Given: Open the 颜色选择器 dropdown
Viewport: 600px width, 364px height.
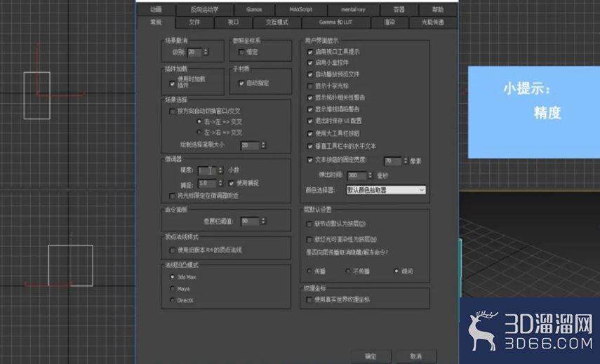Looking at the screenshot, I should (386, 190).
